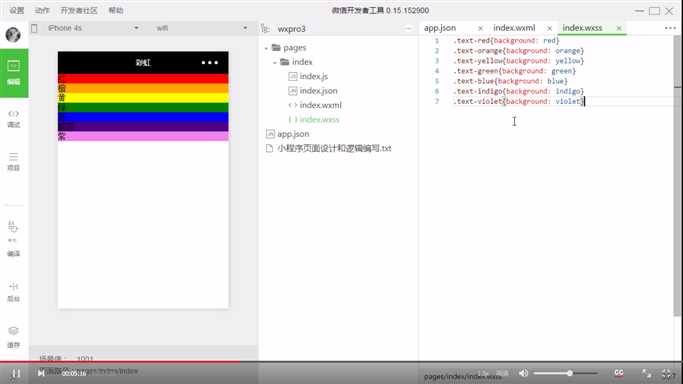This screenshot has height=384, width=683.
Task: Close the app.json tab
Action: pyautogui.click(x=480, y=28)
